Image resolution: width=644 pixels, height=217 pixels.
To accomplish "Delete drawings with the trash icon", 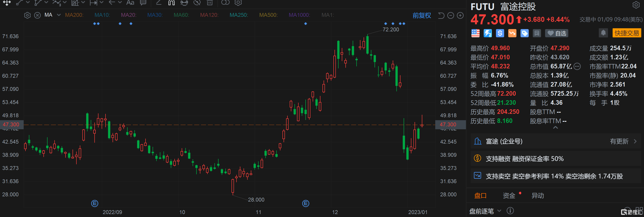I will click(210, 2).
